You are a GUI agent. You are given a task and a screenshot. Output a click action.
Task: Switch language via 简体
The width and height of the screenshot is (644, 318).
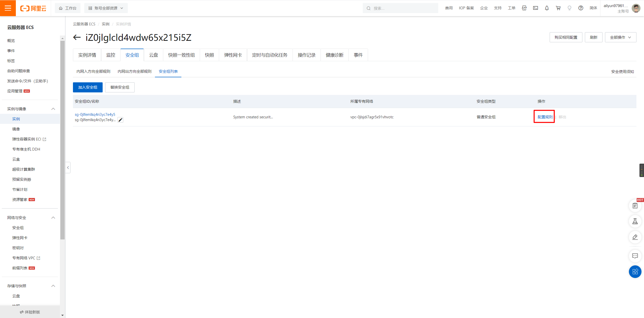tap(593, 8)
